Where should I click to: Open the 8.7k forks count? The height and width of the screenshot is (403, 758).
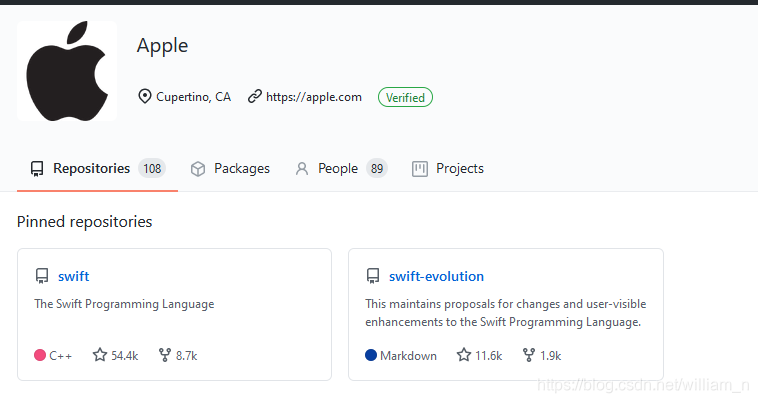point(187,356)
